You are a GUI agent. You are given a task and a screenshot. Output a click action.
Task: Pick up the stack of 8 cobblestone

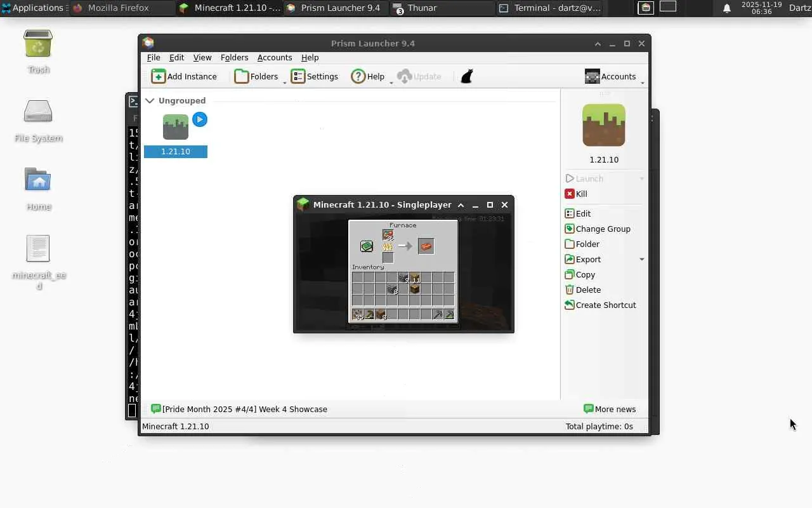[391, 289]
